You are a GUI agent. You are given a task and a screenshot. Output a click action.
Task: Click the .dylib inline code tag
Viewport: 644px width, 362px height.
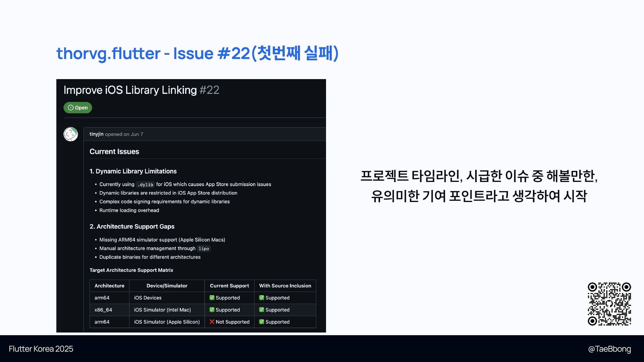coord(145,185)
